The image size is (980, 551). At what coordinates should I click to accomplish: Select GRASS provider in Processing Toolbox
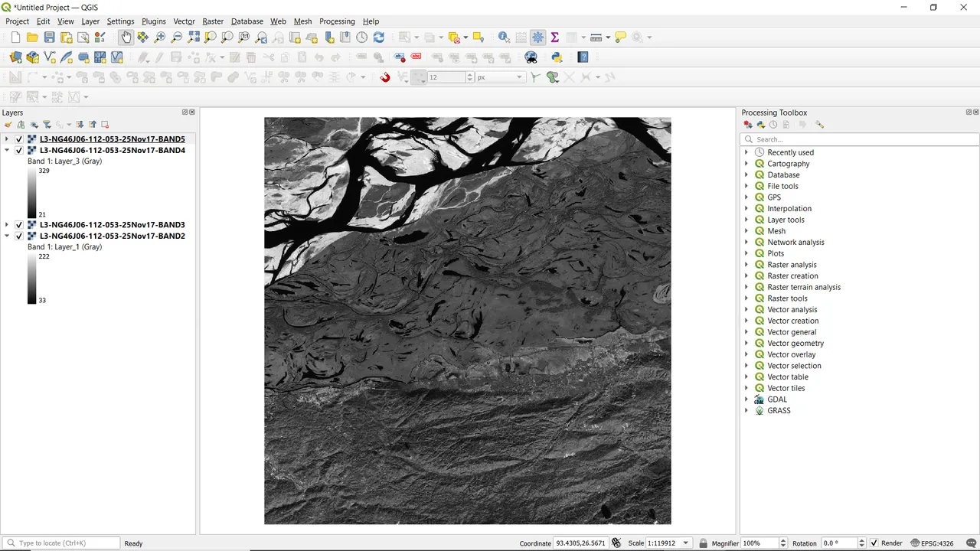tap(779, 411)
